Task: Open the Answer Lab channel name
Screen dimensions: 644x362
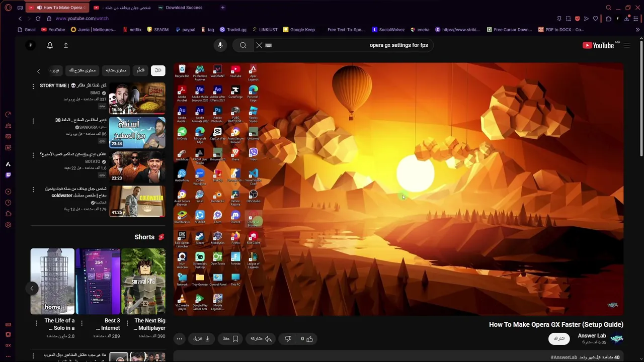Action: tap(592, 336)
